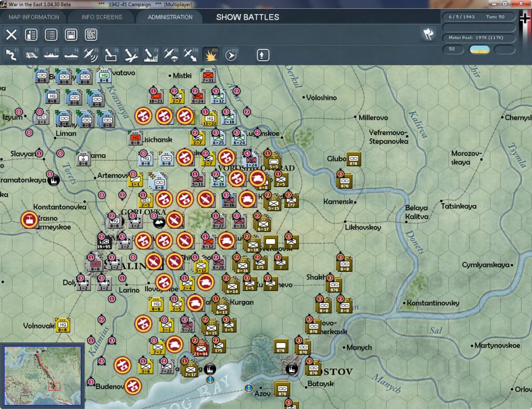This screenshot has height=409, width=532.
Task: Click the Larino town label
Action: (129, 290)
